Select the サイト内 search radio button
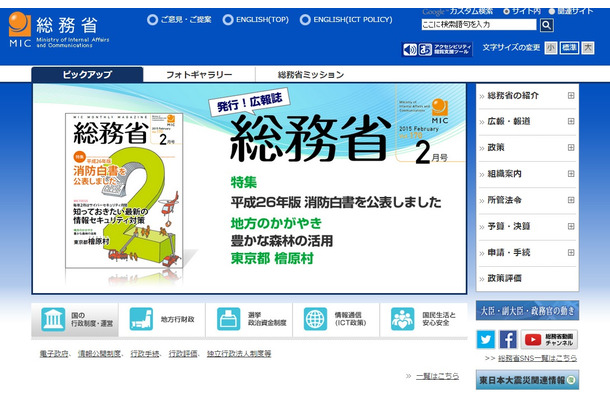The height and width of the screenshot is (400, 610). click(x=507, y=11)
